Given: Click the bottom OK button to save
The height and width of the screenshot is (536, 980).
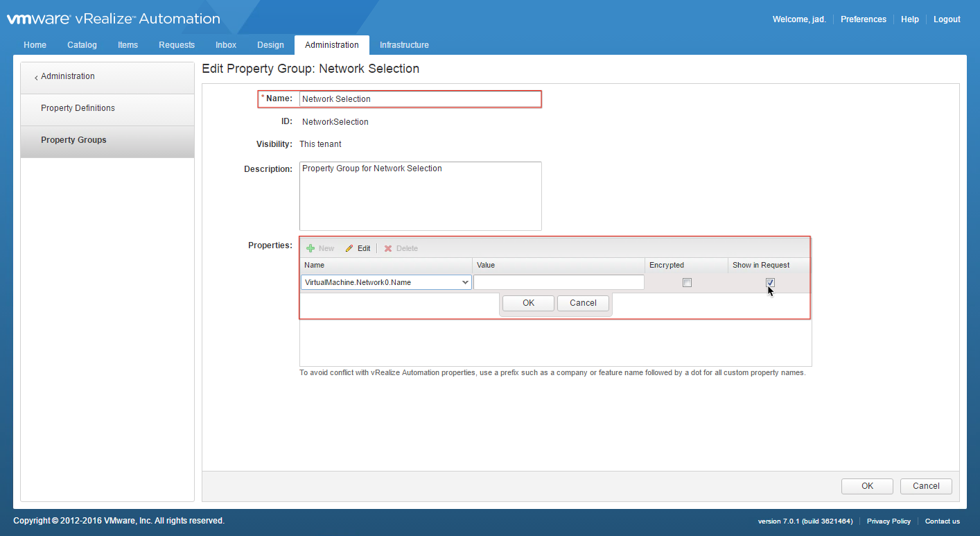Looking at the screenshot, I should pyautogui.click(x=867, y=486).
